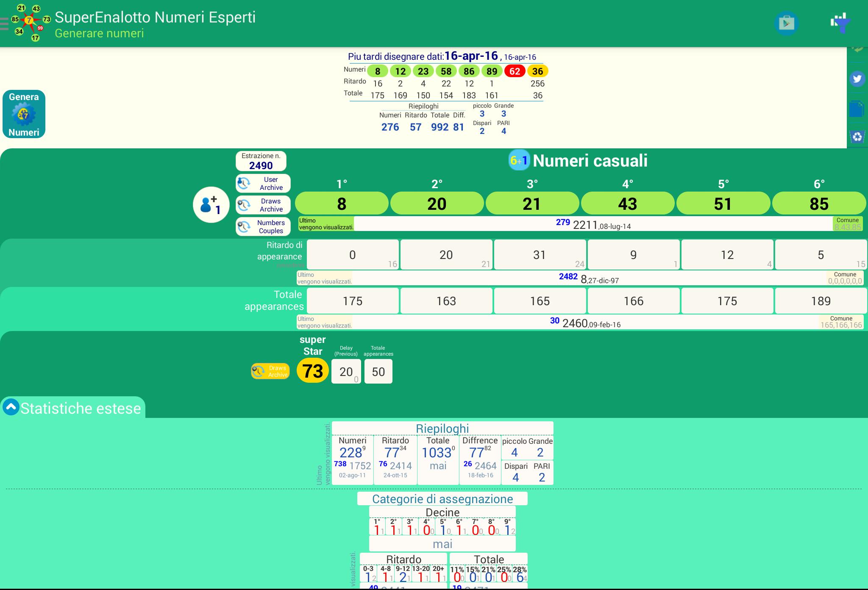Tap the Genera Numeri button
Viewport: 868px width, 590px height.
pos(24,114)
